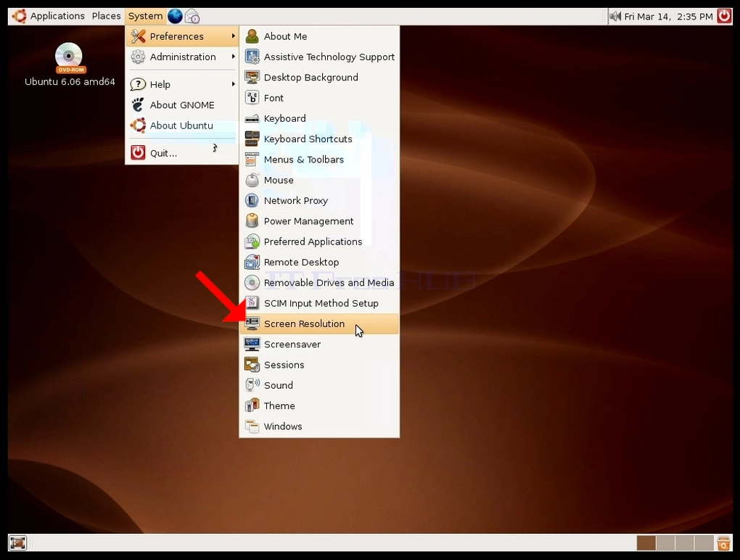This screenshot has height=560, width=740.
Task: Launch the web browser globe icon in panel
Action: [175, 16]
